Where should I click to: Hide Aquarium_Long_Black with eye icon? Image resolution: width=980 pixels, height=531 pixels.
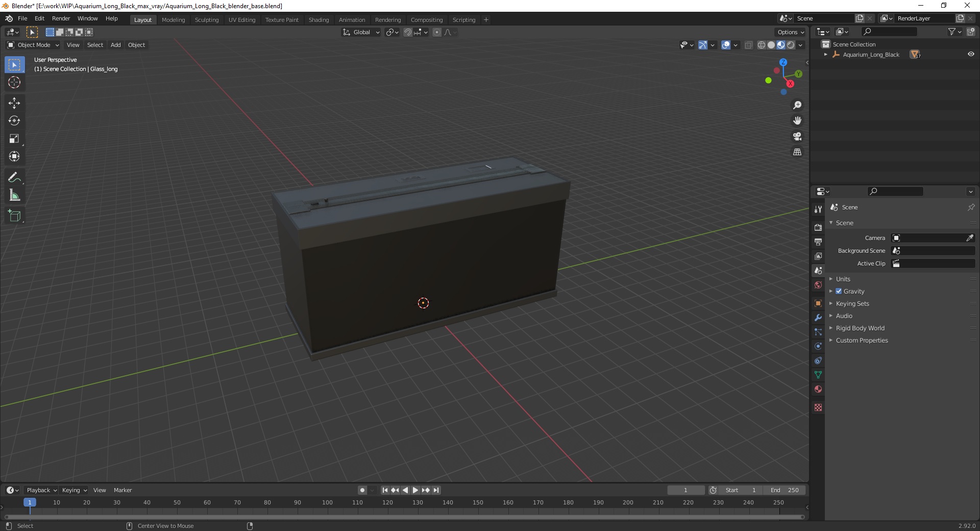click(x=971, y=54)
